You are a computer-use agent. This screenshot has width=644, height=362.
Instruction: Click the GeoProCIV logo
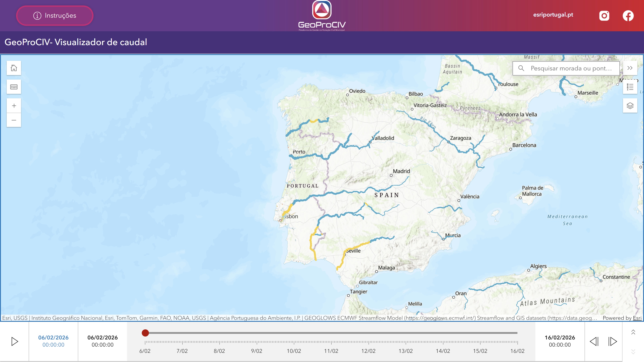click(322, 15)
